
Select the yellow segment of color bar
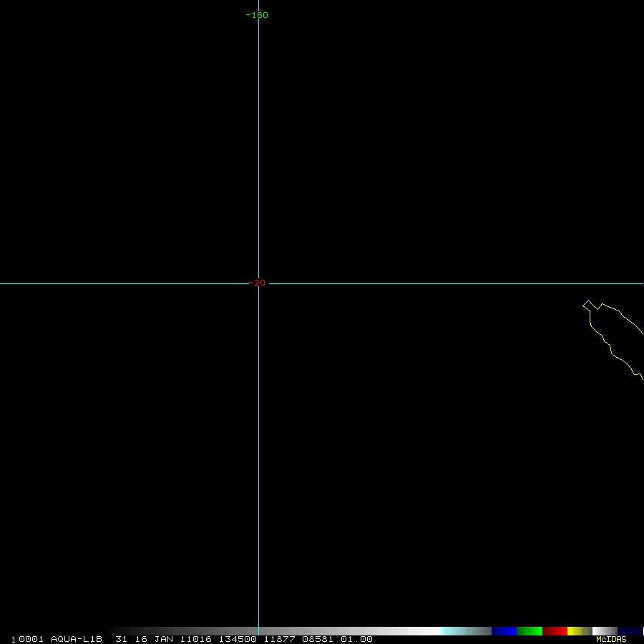(x=575, y=631)
